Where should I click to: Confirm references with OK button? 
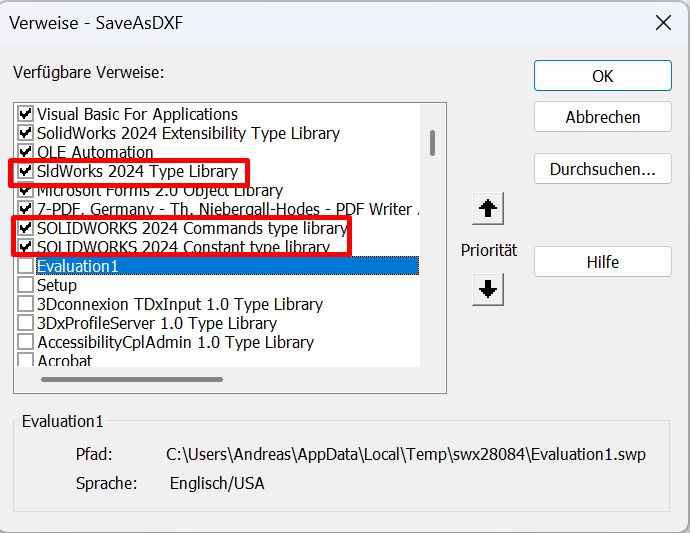click(602, 76)
